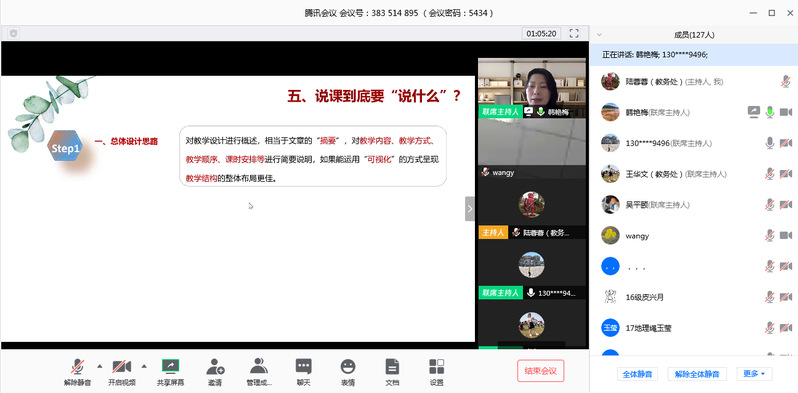Screen dimensions: 798x393
Task: Start screen sharing with 共享屏幕
Action: click(x=170, y=371)
